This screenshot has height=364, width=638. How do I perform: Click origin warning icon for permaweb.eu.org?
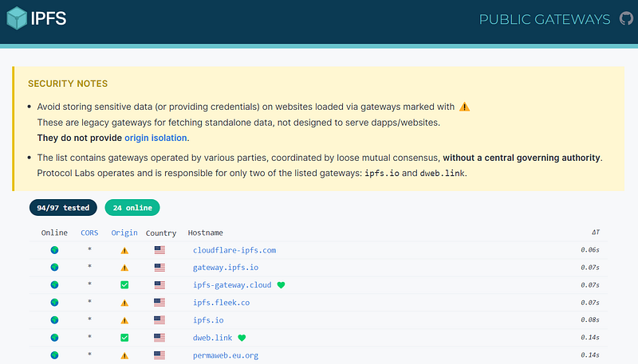click(x=124, y=355)
